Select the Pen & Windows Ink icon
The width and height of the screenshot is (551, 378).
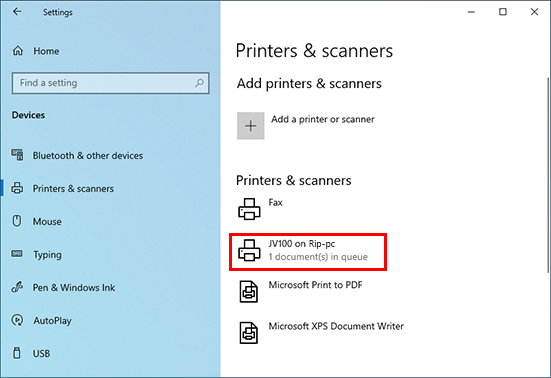pos(17,287)
